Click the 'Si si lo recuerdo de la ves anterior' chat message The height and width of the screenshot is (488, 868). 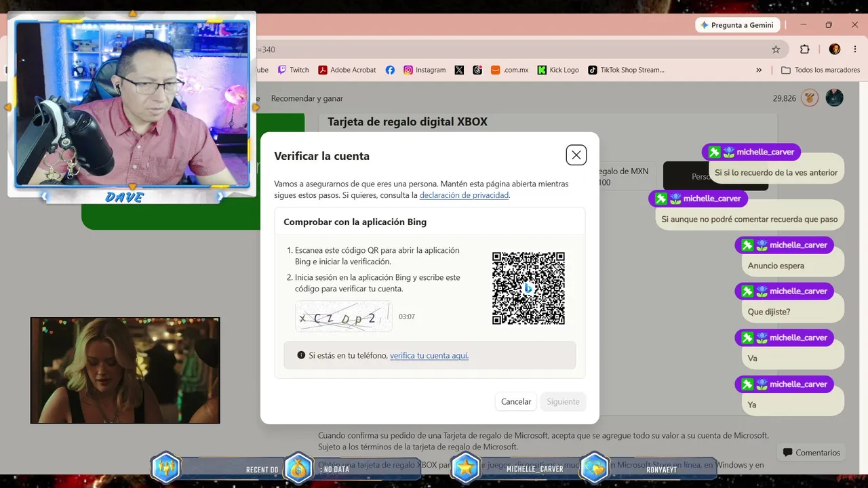[776, 173]
